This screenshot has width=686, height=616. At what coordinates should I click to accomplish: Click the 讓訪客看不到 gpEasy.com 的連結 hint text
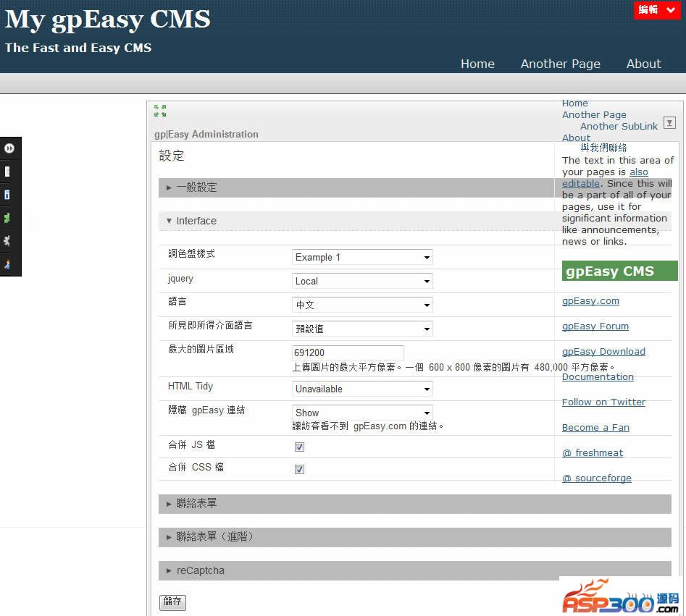pyautogui.click(x=367, y=426)
